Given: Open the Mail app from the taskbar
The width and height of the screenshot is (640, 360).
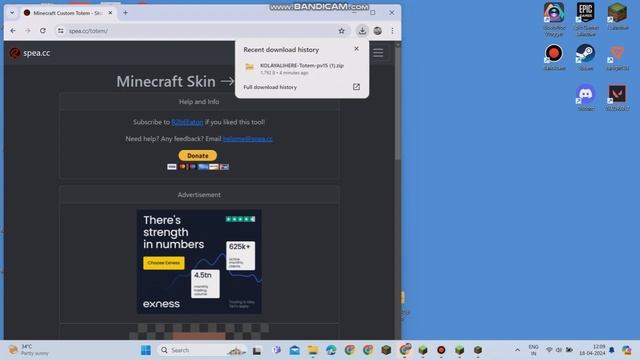Looking at the screenshot, I should point(295,350).
